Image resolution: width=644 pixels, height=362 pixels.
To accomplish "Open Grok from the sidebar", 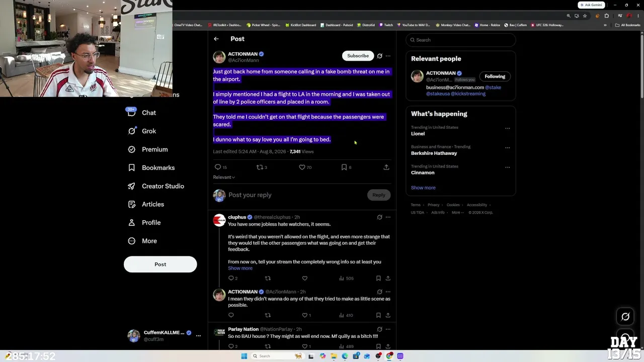I will click(x=142, y=131).
